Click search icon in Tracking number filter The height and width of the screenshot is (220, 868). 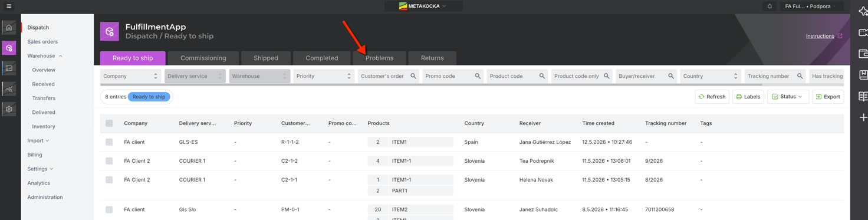[x=800, y=76]
